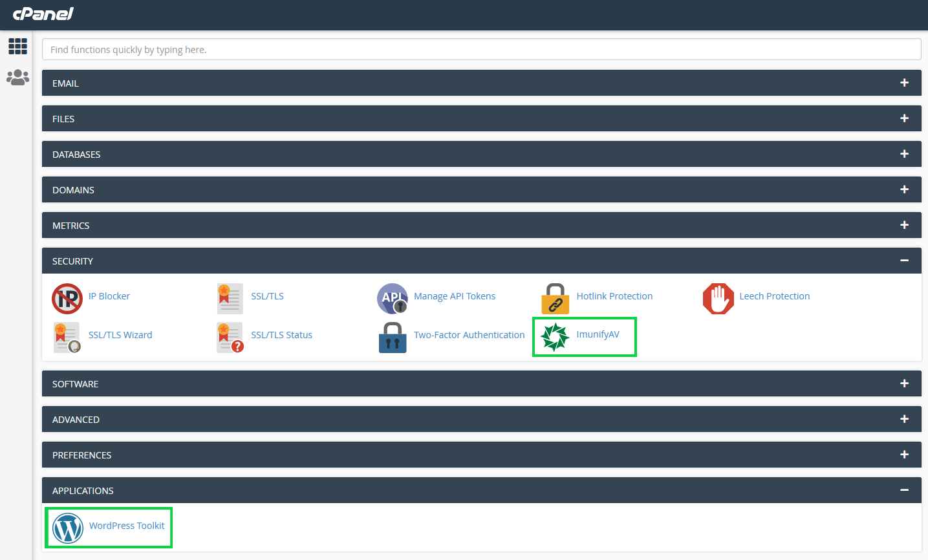928x560 pixels.
Task: Collapse the APPLICATIONS section minus
Action: coord(904,490)
